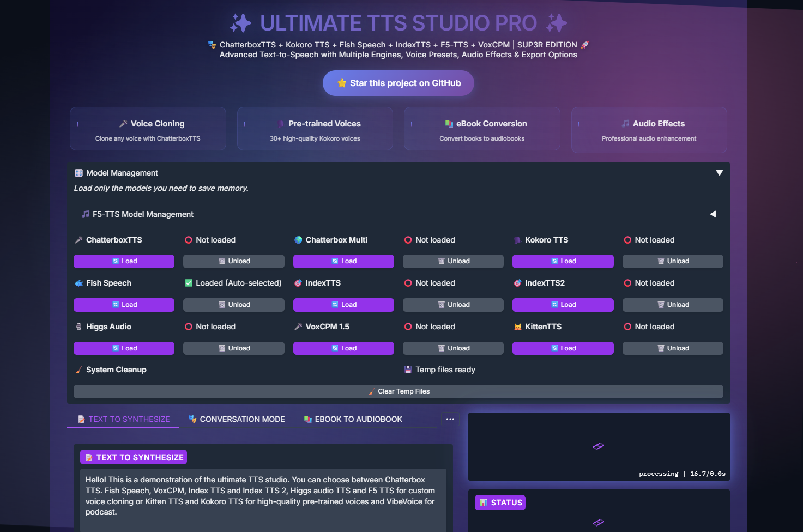Image resolution: width=803 pixels, height=532 pixels.
Task: Click the KittenTTS cat icon
Action: [x=518, y=327]
